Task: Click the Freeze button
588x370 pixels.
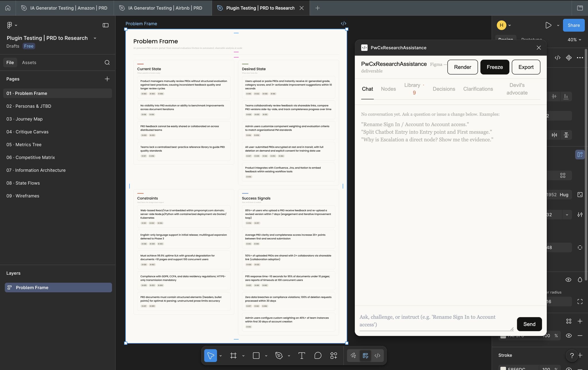Action: [495, 67]
